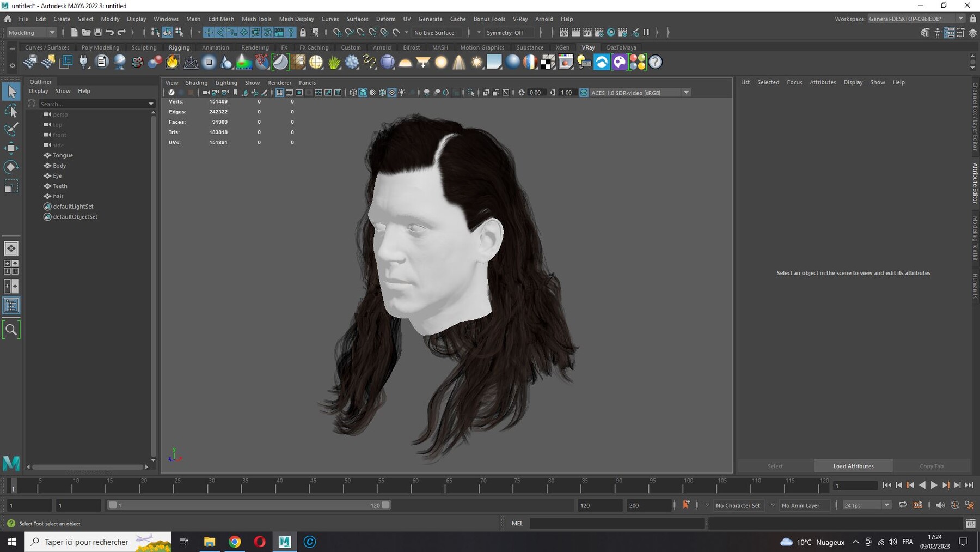
Task: Toggle viewport wireframe display cube
Action: point(353,93)
